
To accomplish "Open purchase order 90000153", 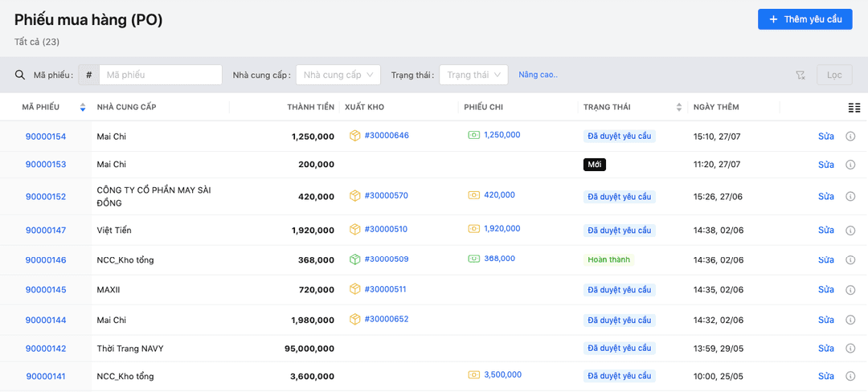I will coord(46,165).
